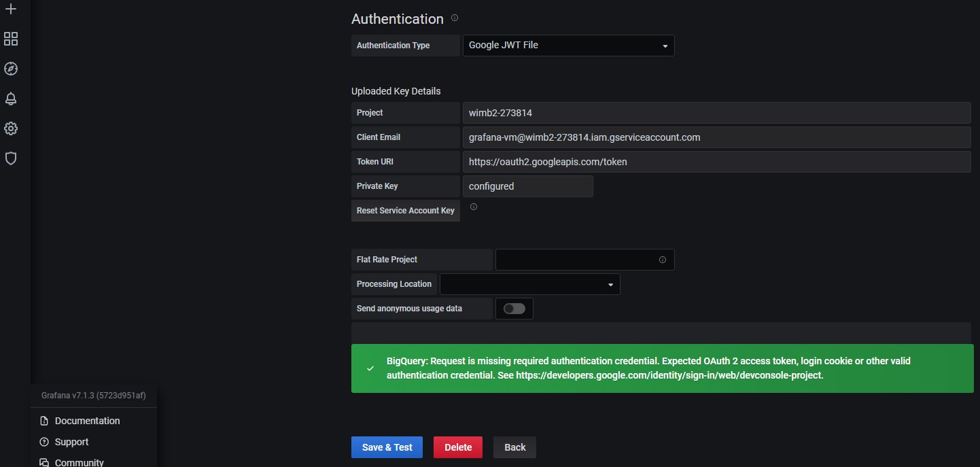The width and height of the screenshot is (980, 467).
Task: Open Server Admin shield icon
Action: coord(11,158)
